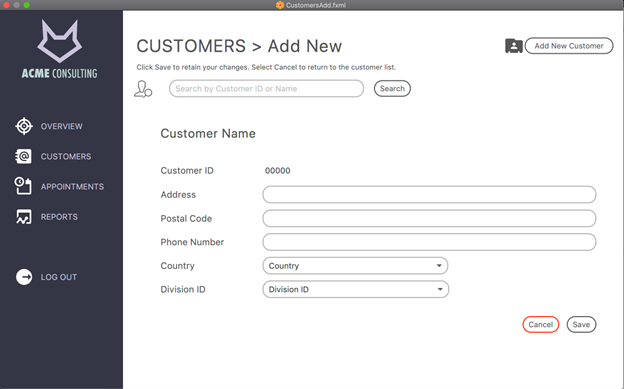Click the Acme Consulting fox logo
This screenshot has width=624, height=389.
click(x=60, y=41)
